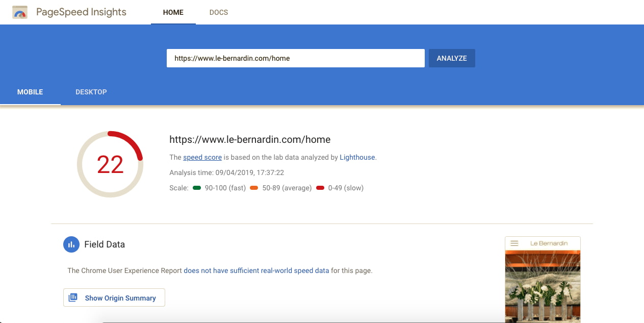This screenshot has height=323, width=644.
Task: Click the orange average scale indicator
Action: coord(254,188)
